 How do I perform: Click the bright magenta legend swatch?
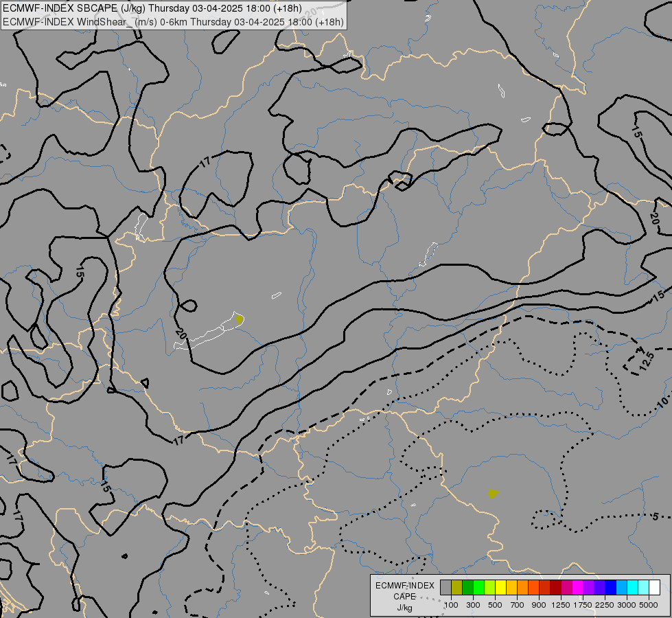point(578,588)
